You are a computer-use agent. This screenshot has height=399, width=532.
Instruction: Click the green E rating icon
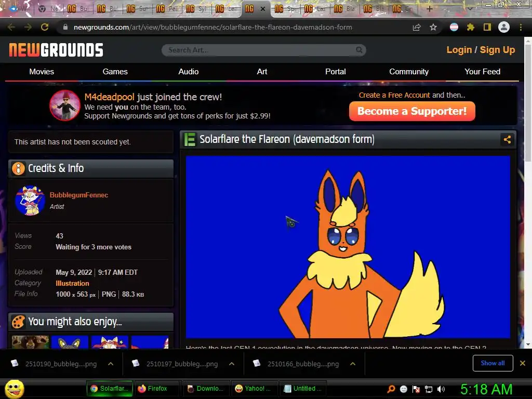point(190,139)
